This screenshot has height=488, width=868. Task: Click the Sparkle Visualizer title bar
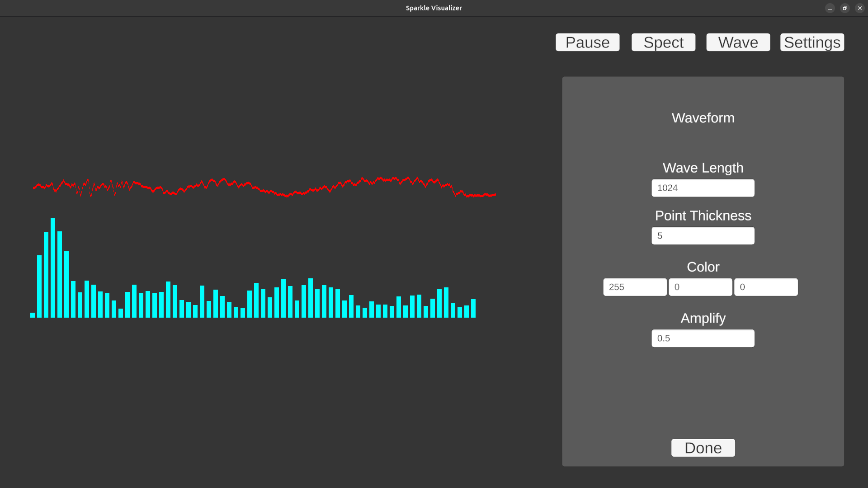pos(433,8)
